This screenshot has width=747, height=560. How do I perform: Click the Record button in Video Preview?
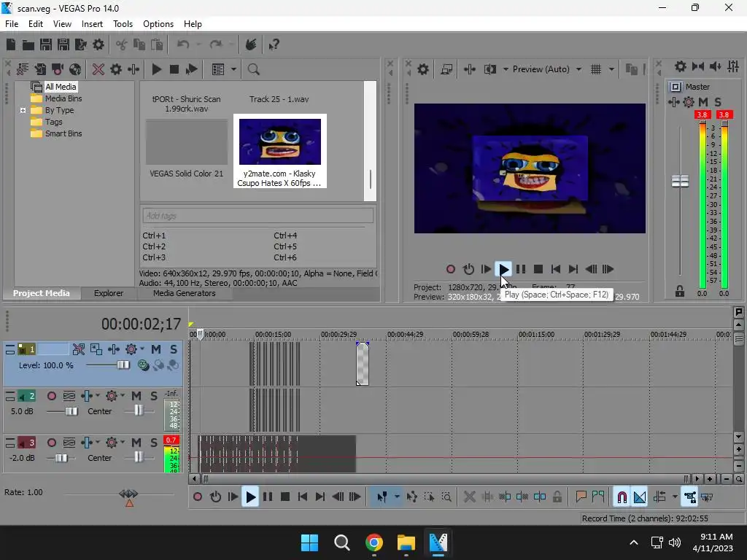451,270
